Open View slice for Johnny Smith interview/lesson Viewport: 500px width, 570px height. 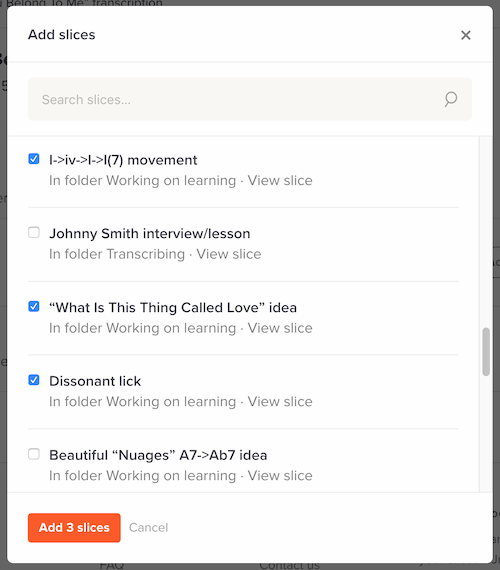pos(229,254)
